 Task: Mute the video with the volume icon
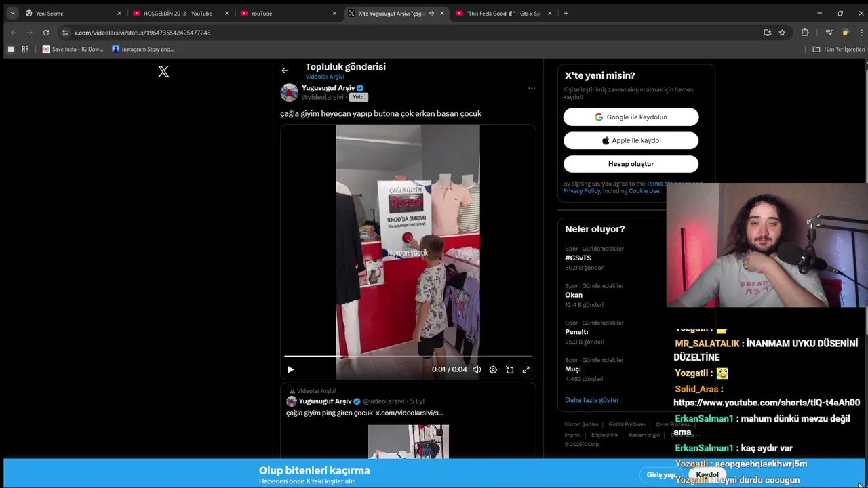pos(477,369)
